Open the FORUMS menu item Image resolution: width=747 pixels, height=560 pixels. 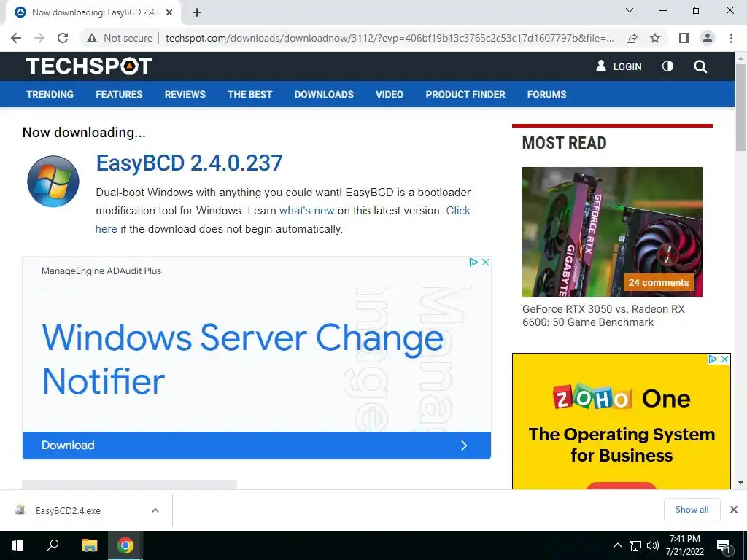(546, 94)
